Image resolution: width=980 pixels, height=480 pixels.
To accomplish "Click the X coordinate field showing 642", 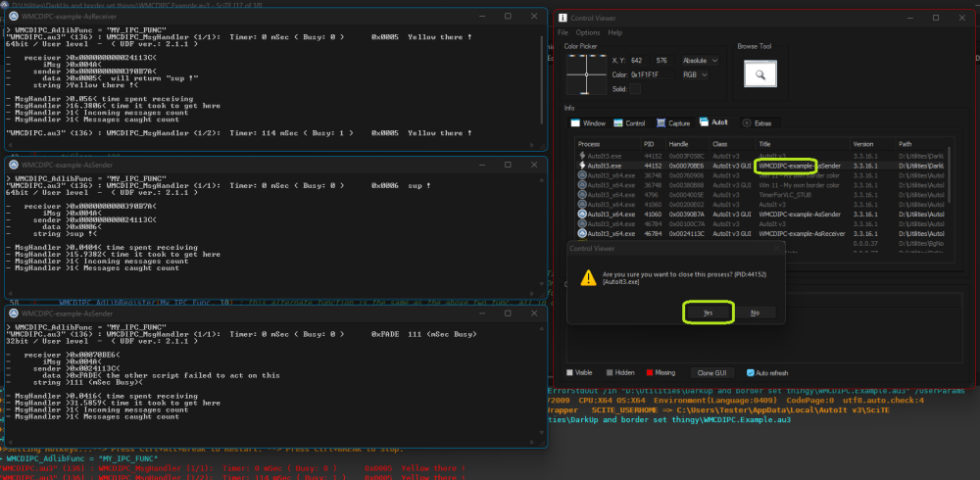I will [638, 61].
